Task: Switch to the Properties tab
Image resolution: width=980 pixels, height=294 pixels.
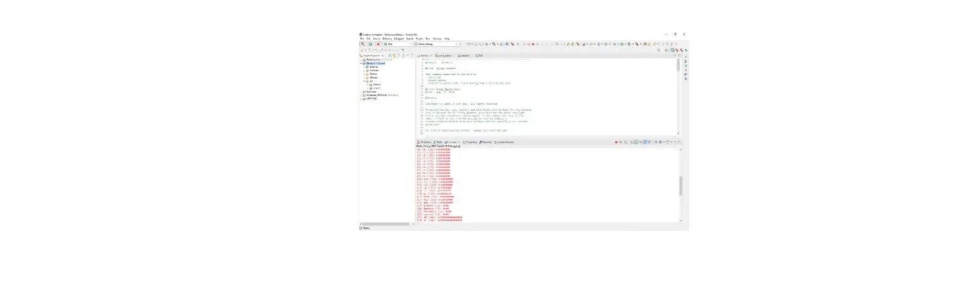Action: pos(470,142)
